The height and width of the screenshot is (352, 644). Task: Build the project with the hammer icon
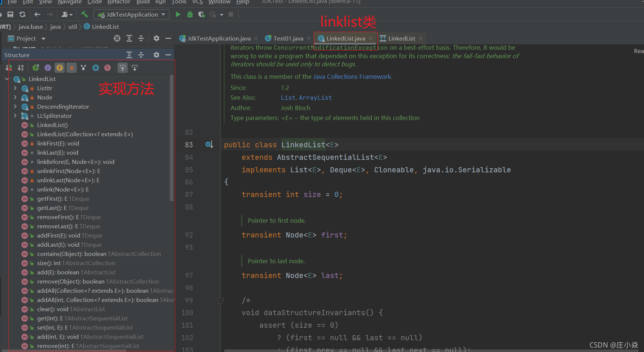84,14
